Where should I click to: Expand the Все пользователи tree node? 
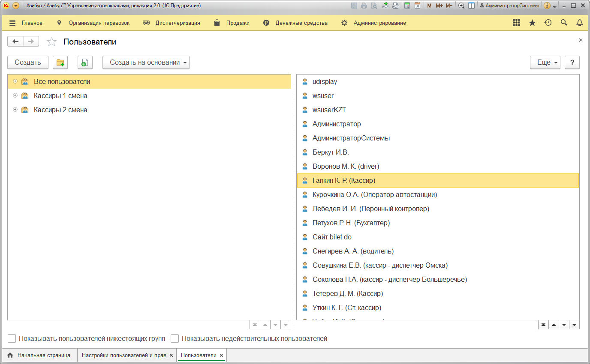click(x=15, y=81)
